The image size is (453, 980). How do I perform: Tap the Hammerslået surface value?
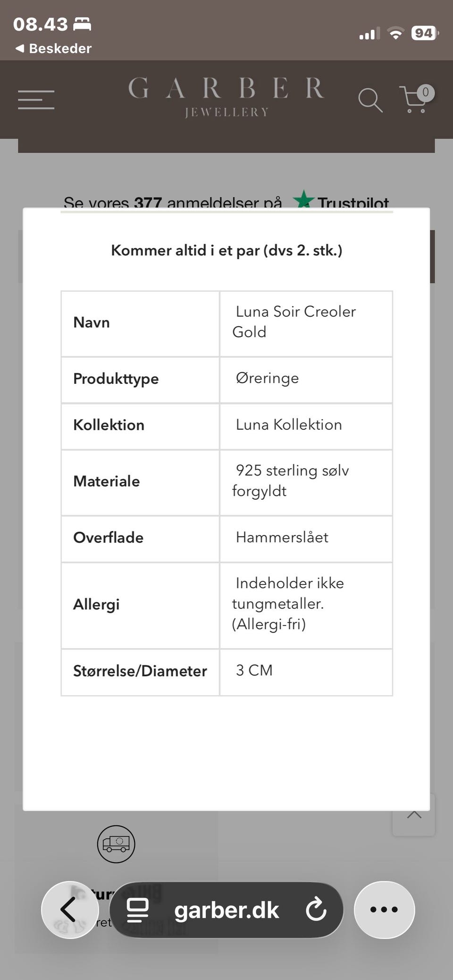(282, 537)
